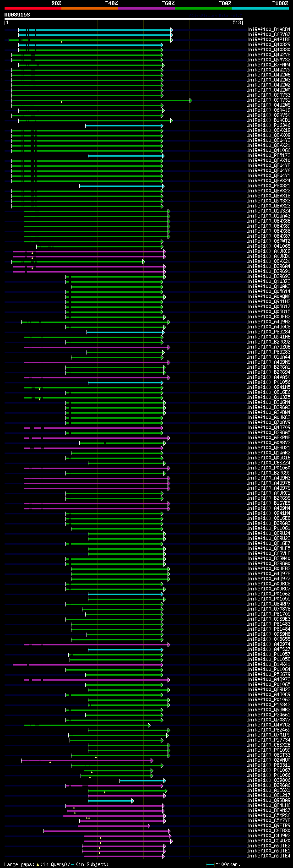Click the purple alignment bar for UniRef100_A8KRM8

[x=97, y=438]
